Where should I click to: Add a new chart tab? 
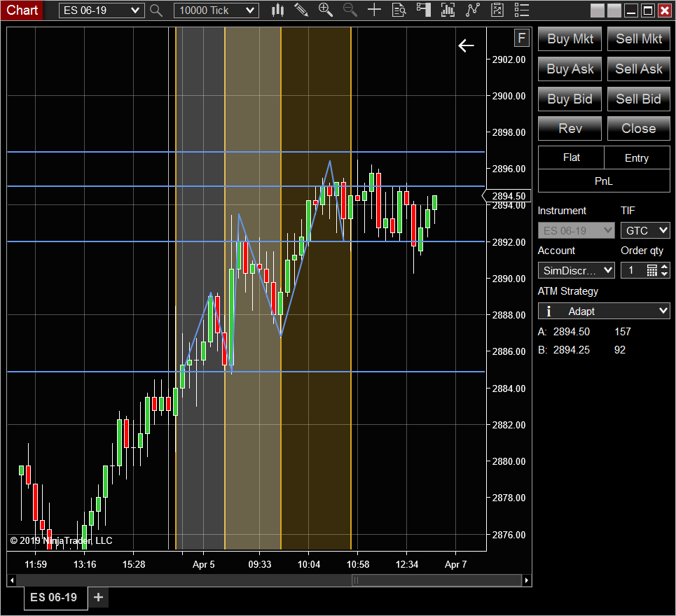coord(98,597)
